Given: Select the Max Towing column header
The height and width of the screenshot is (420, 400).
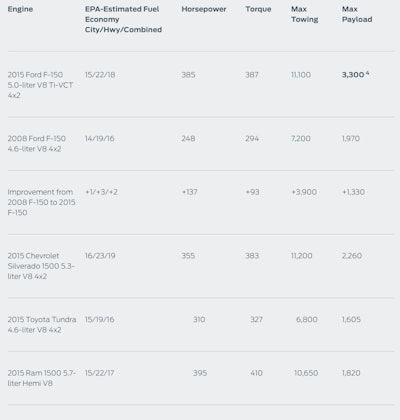Looking at the screenshot, I should tap(305, 14).
